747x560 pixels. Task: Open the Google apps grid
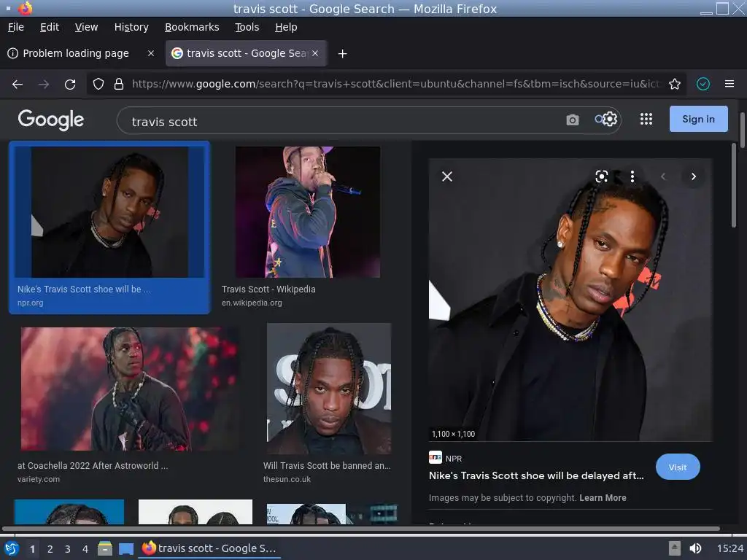pos(646,119)
